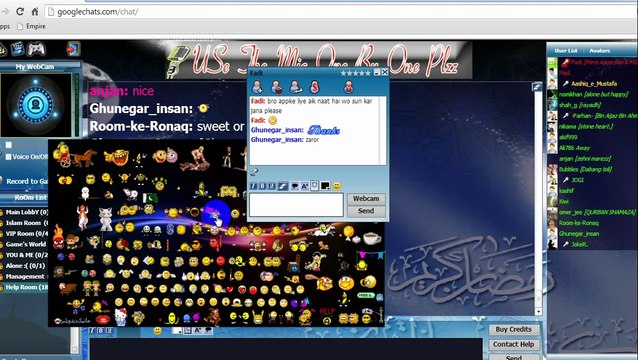Click the Webcam button in Fadi chat
The height and width of the screenshot is (360, 638).
pyautogui.click(x=366, y=199)
